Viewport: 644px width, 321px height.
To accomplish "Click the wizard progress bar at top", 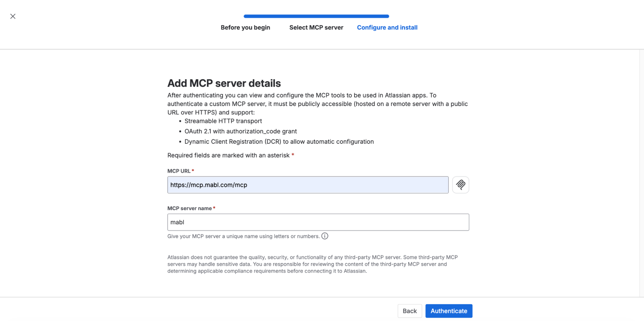I will click(316, 15).
